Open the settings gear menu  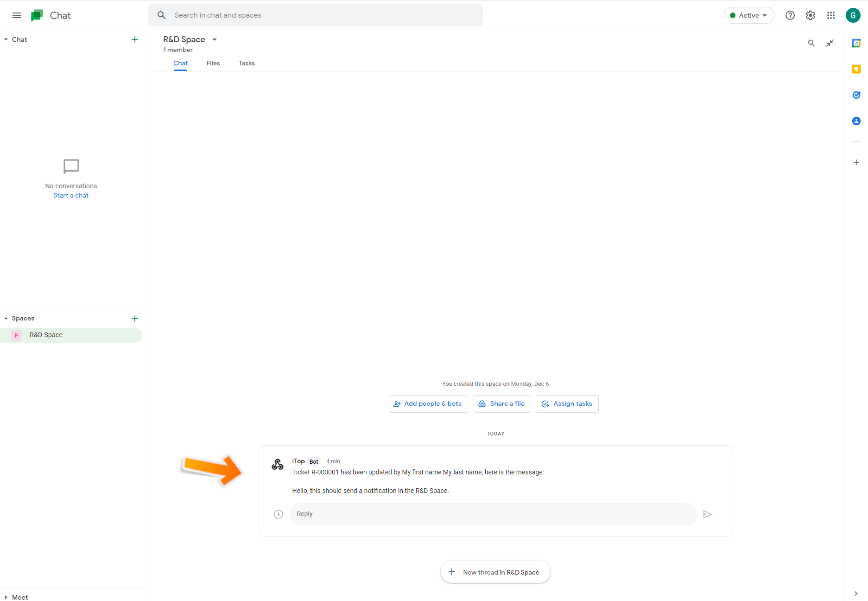click(811, 15)
